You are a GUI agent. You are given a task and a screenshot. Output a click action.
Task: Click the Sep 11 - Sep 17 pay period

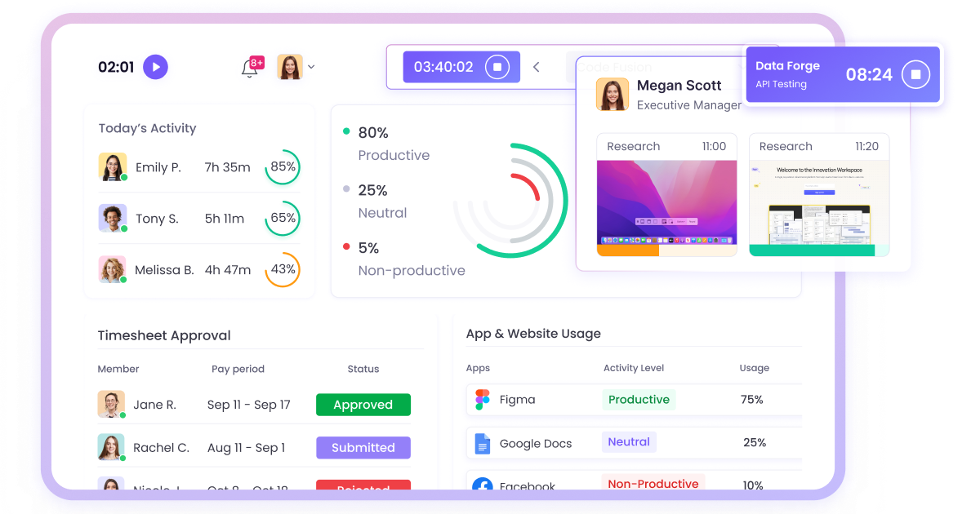coord(249,405)
